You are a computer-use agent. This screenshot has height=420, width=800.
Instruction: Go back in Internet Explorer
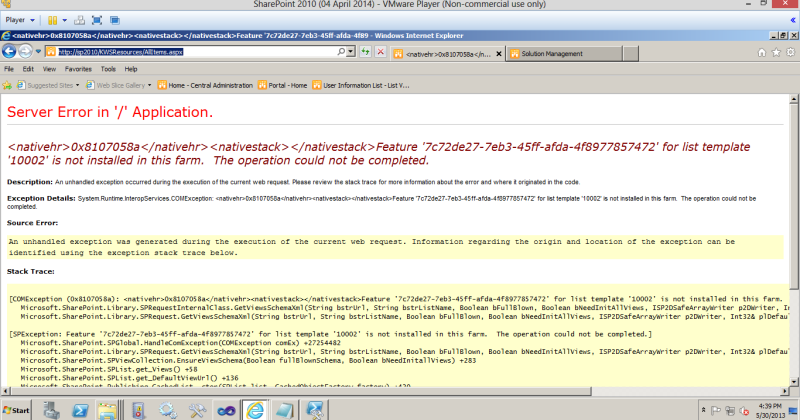(9, 51)
